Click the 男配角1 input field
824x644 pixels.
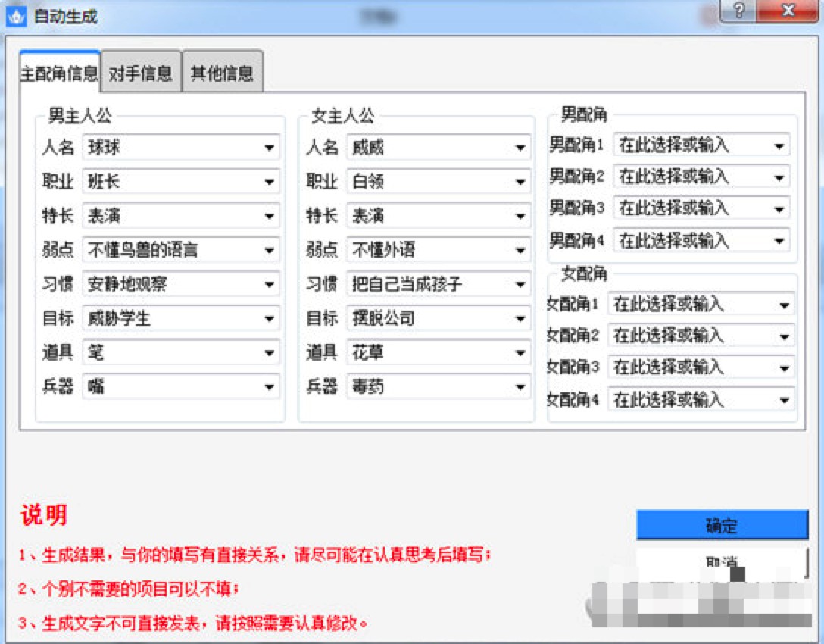coord(701,145)
